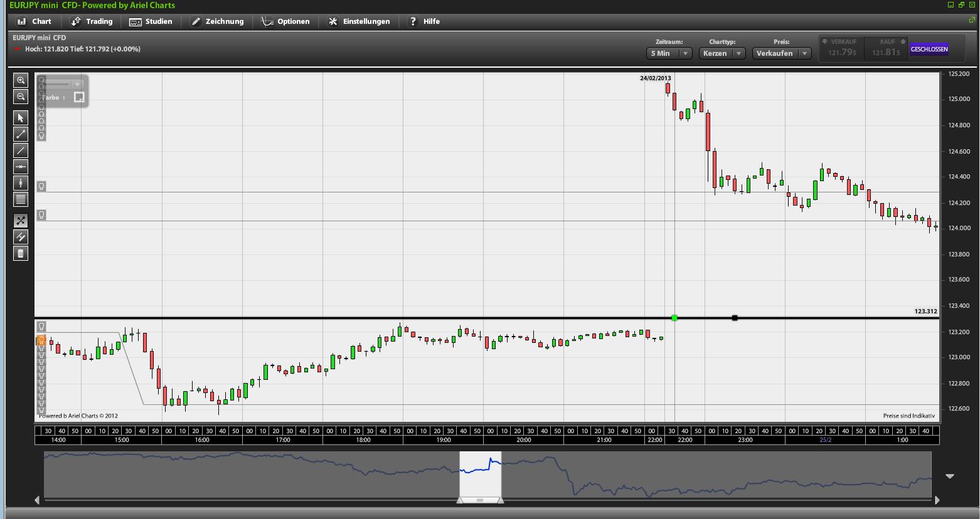The image size is (980, 519).
Task: Expand the Zeitraum dropdown showing 5 Min
Action: 669,53
